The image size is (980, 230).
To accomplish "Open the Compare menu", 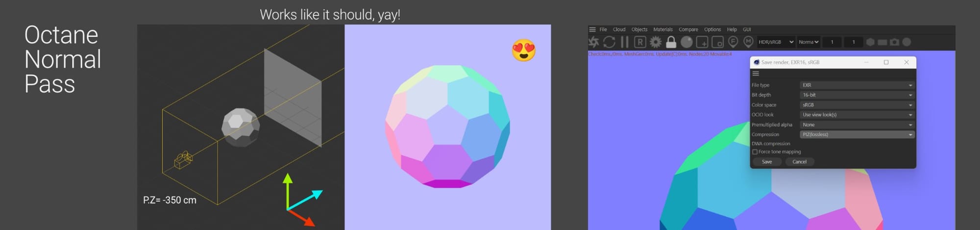I will coord(688,29).
